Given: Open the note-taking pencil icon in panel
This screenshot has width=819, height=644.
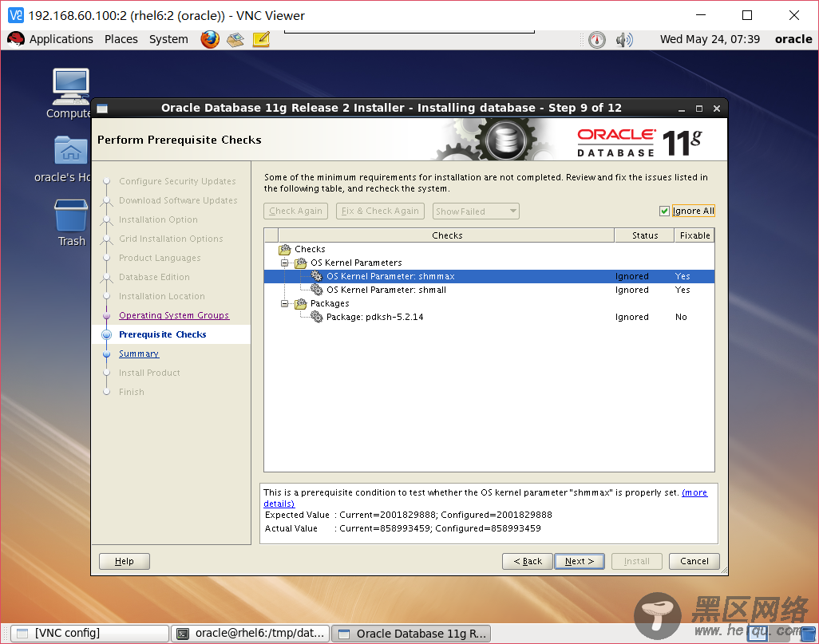Looking at the screenshot, I should tap(261, 39).
